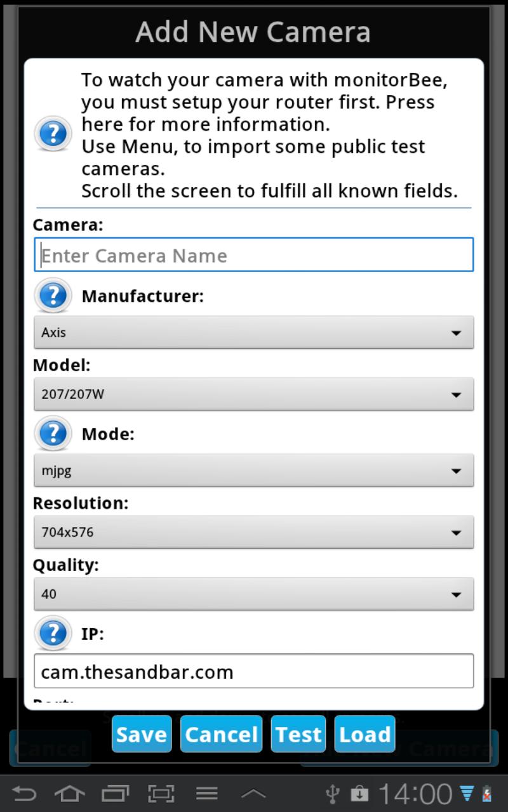Cancel adding the camera
The image size is (508, 812).
coord(221,734)
